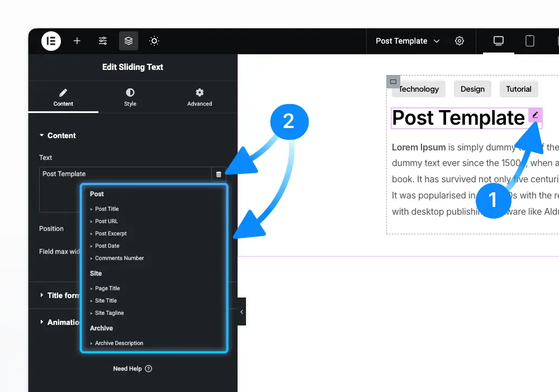Toggle the light/dark theme sun icon

[154, 41]
